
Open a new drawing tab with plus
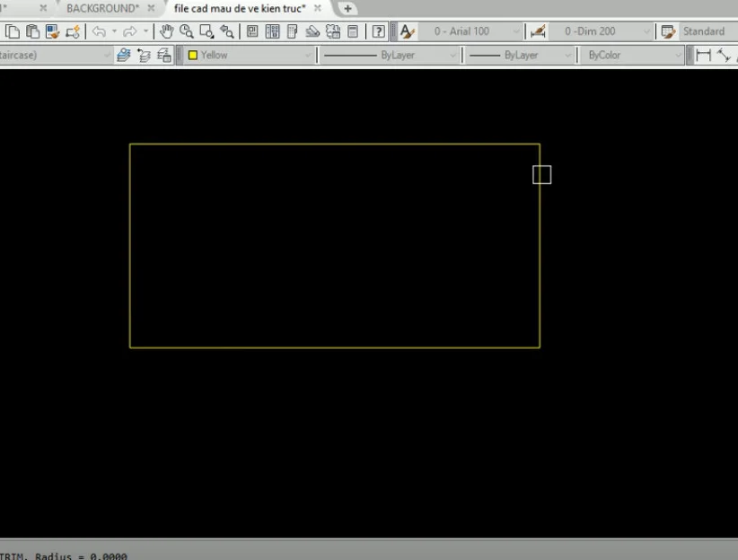[347, 8]
